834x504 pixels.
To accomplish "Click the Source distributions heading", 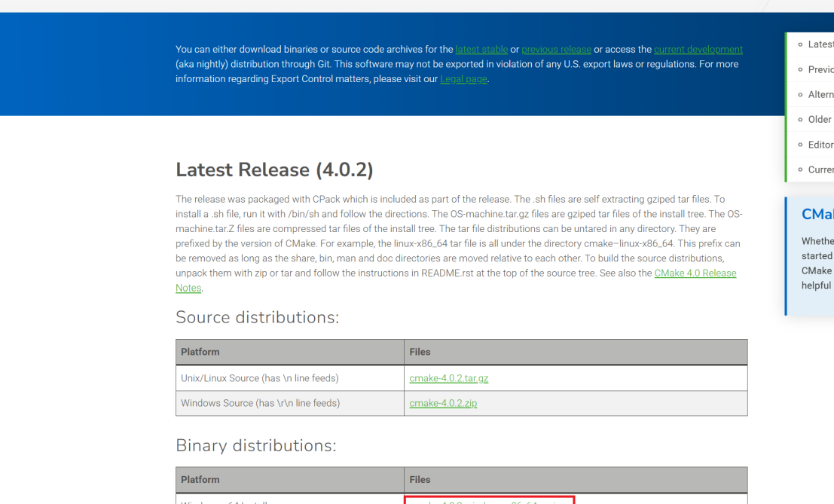I will pos(258,317).
